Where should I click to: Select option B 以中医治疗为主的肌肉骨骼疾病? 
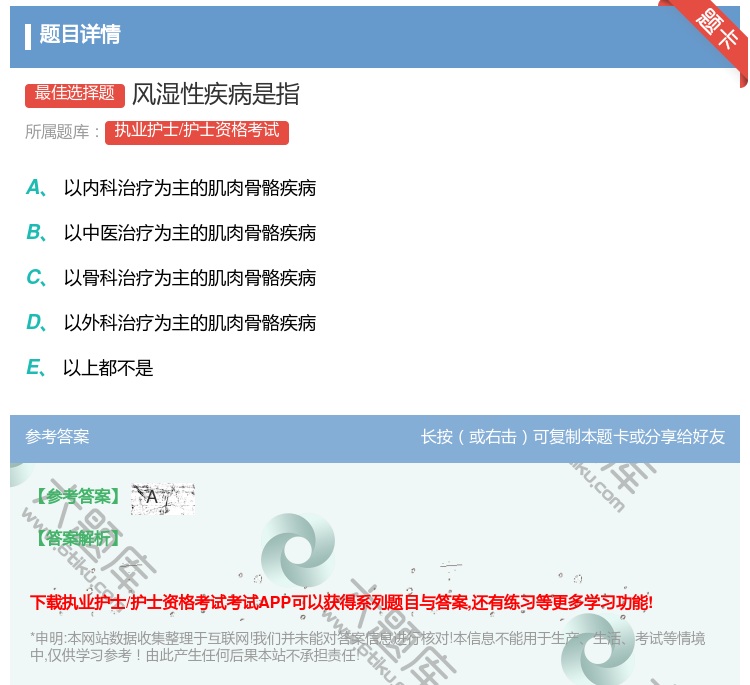[x=171, y=233]
